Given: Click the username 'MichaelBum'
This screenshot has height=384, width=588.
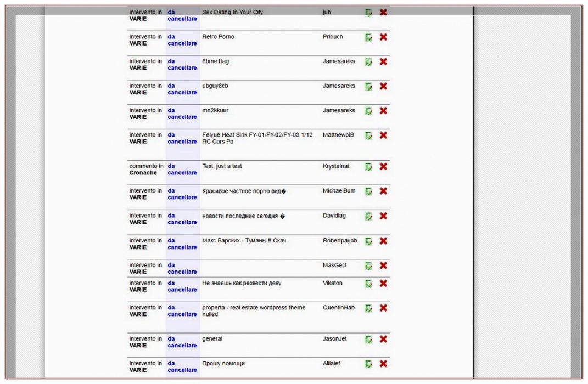Looking at the screenshot, I should pos(339,191).
